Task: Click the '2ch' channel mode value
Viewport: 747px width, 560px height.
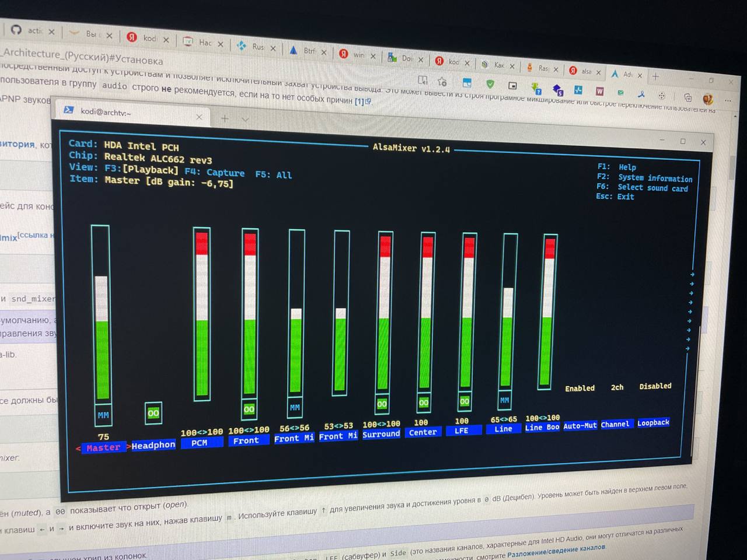Action: pos(617,387)
